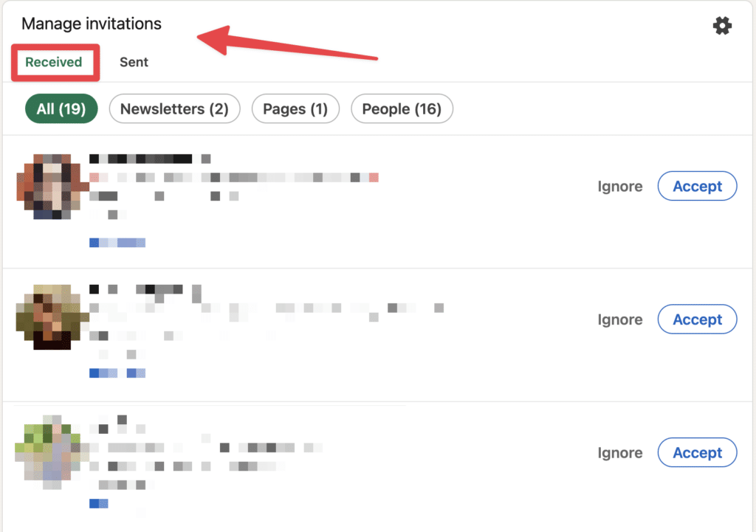Open first inviter's profile photo

click(52, 187)
